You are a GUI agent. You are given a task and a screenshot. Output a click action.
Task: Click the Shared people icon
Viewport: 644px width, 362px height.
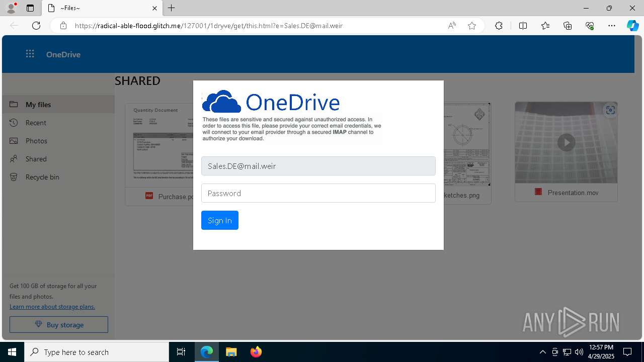[x=14, y=159]
